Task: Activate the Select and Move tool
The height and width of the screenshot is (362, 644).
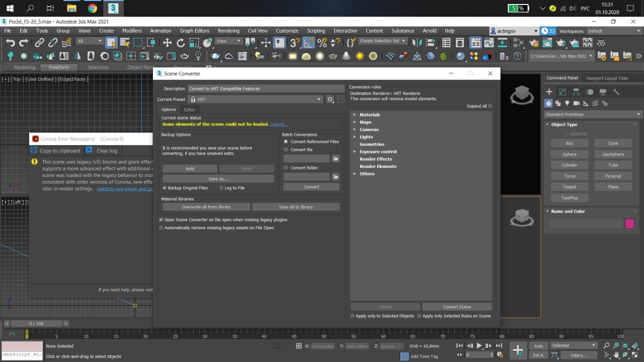Action: [x=167, y=43]
